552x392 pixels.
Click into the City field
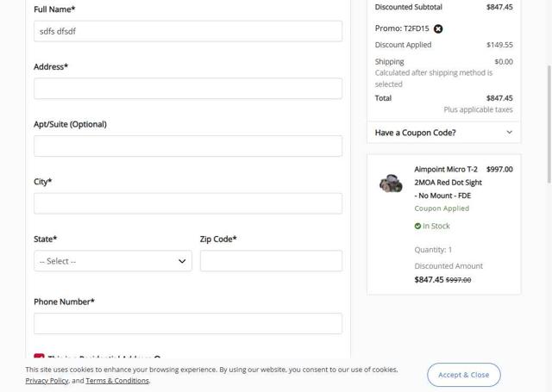click(188, 203)
